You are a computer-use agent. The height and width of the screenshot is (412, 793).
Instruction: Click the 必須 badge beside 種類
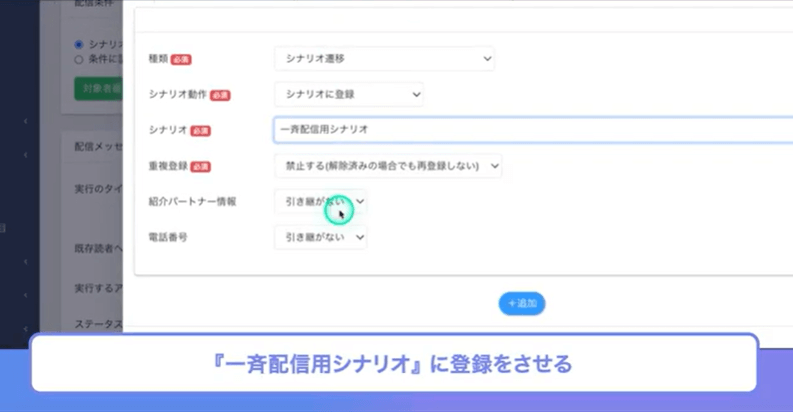point(181,59)
